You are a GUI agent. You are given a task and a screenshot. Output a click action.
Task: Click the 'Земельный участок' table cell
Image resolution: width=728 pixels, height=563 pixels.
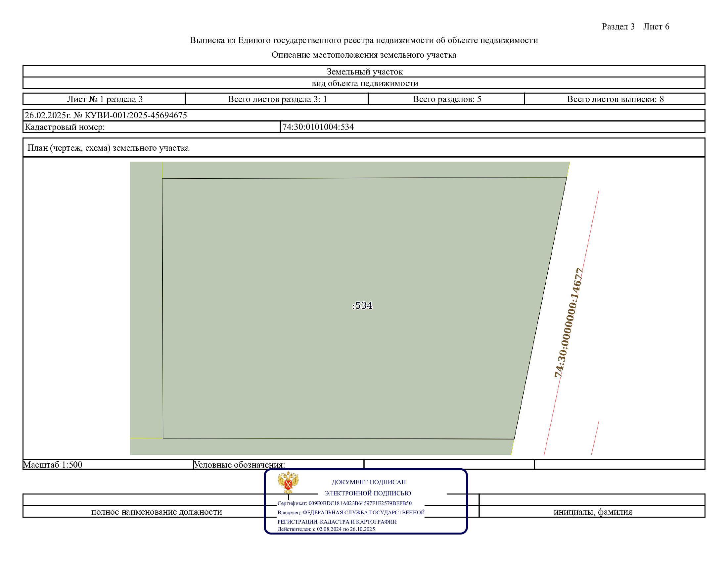click(x=364, y=72)
